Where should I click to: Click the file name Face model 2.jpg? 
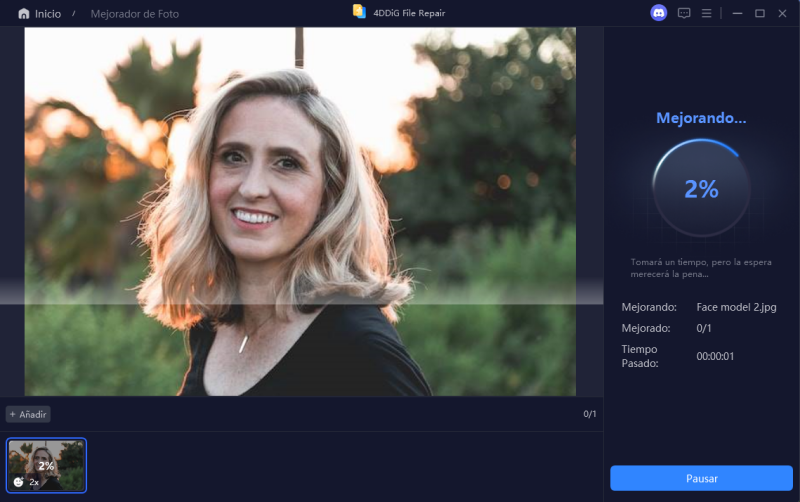pyautogui.click(x=736, y=307)
